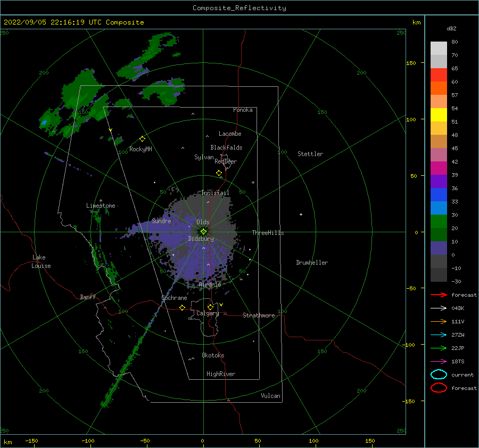Click the asterisk marker above Limestone
479x448 pixels.
click(x=101, y=201)
